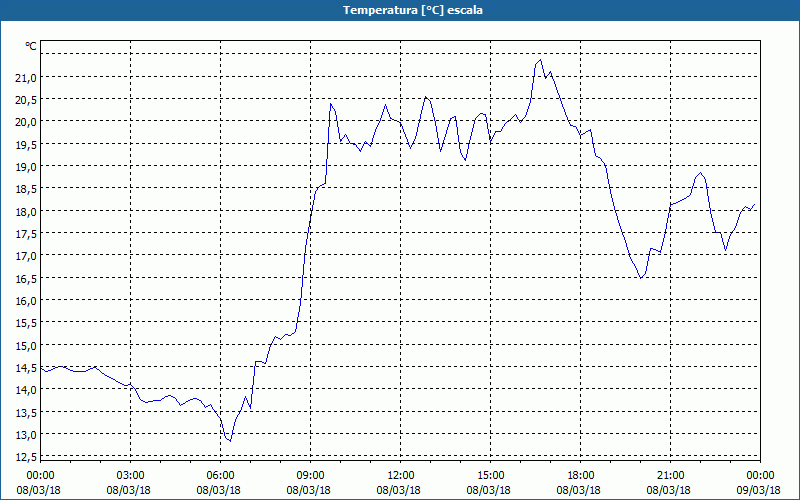Click the 03:00 time axis label

coord(131,476)
